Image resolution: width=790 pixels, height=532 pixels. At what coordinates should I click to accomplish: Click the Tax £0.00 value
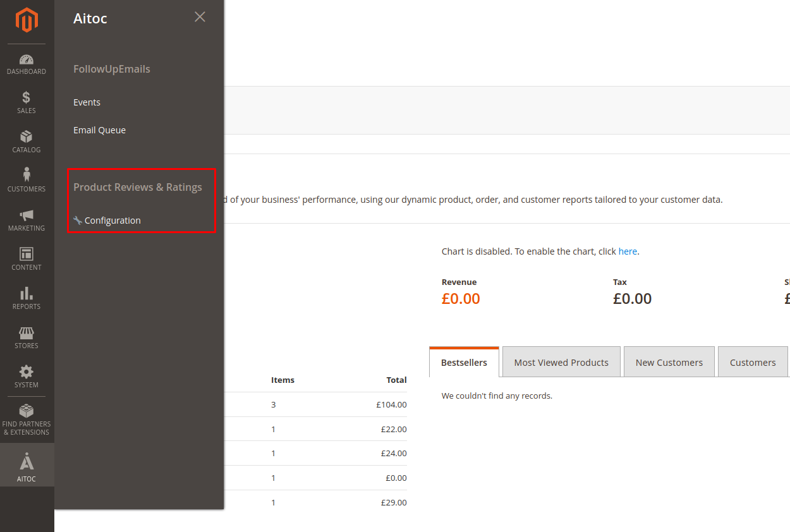coord(632,299)
